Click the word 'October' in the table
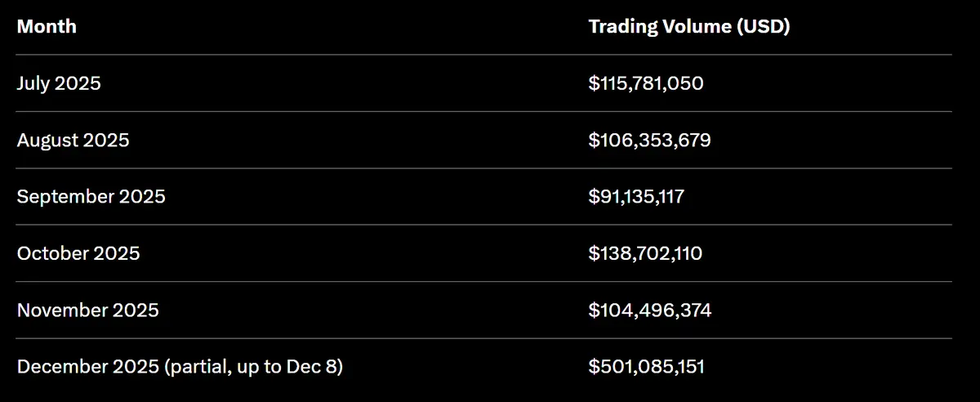The image size is (980, 402). tap(52, 253)
